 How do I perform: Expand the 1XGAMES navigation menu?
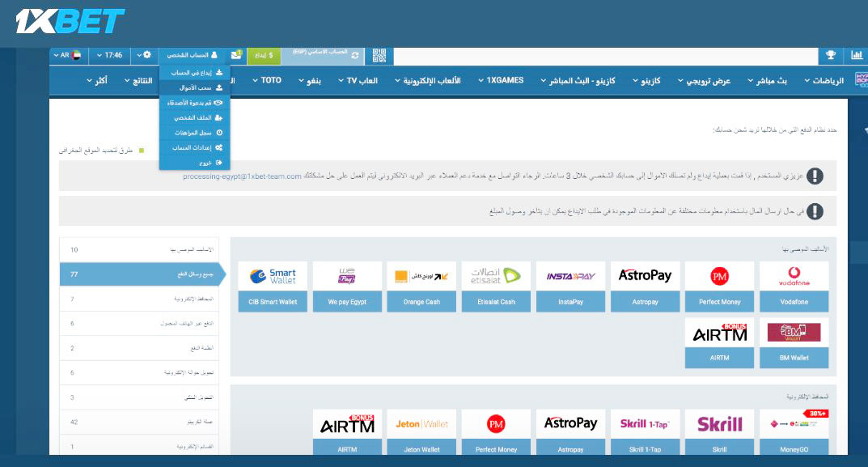coord(500,81)
